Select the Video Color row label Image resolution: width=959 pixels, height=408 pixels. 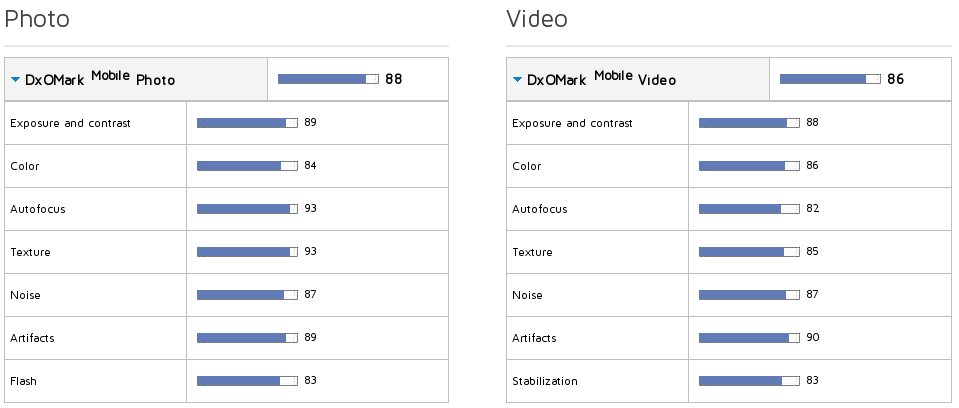[x=527, y=166]
